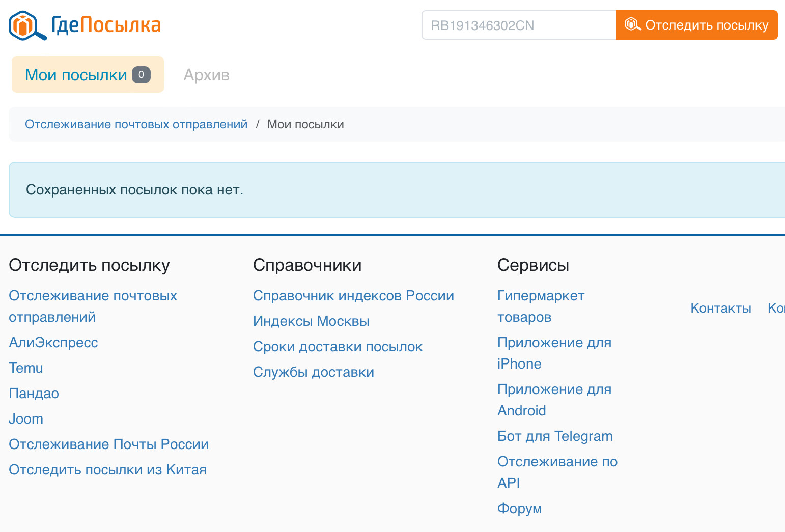Click the Мои посылки breadcrumb text
785x532 pixels.
[305, 124]
